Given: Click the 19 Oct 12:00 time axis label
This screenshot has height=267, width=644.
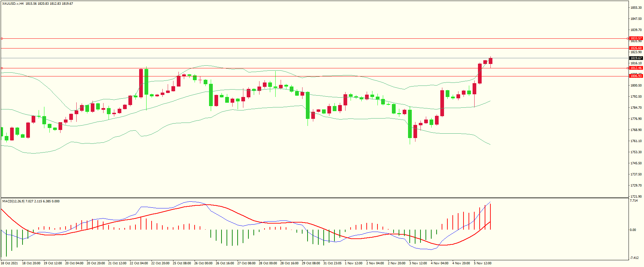Looking at the screenshot, I should coord(53,263).
